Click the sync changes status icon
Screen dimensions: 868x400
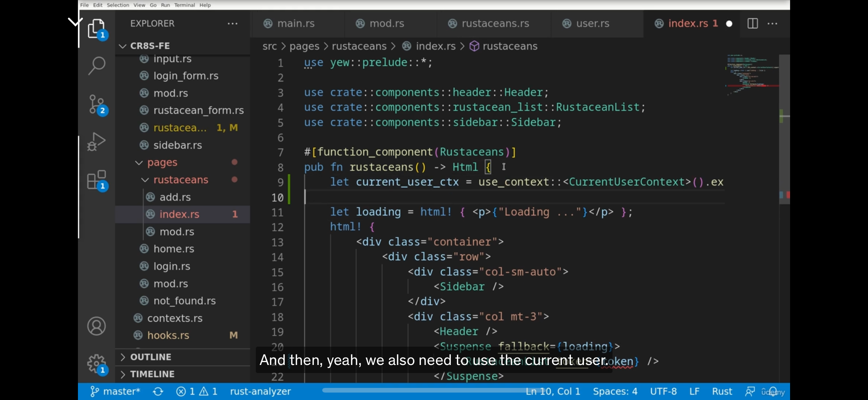tap(158, 391)
